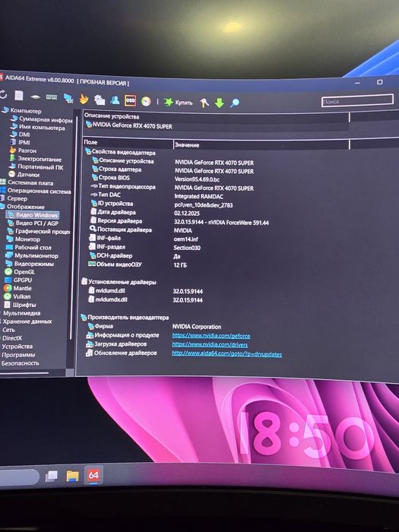
Task: Open the OSD panel toolbar icon
Action: [x=130, y=101]
